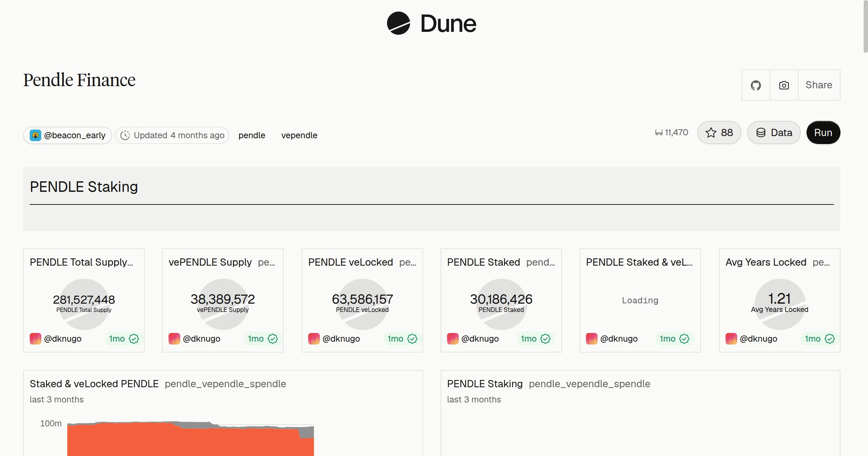The width and height of the screenshot is (868, 456).
Task: Select the vependle tag
Action: pos(299,135)
